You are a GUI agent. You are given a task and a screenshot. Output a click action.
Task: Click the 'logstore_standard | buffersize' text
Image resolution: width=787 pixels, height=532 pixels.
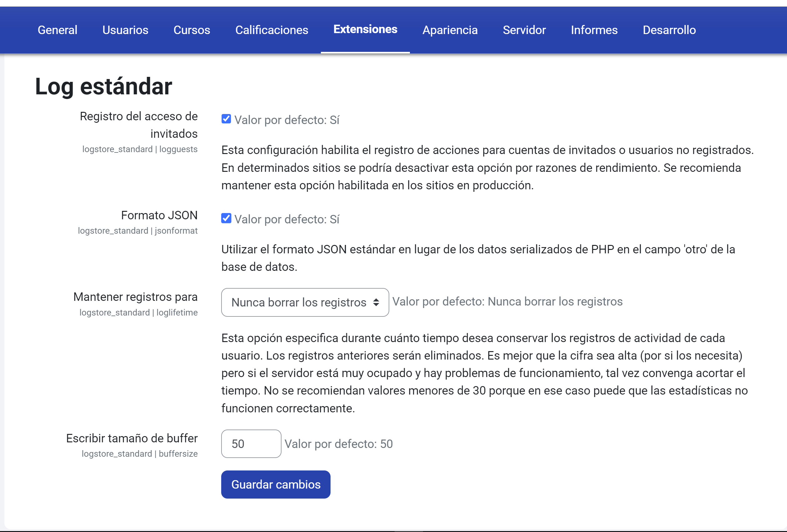pos(140,454)
